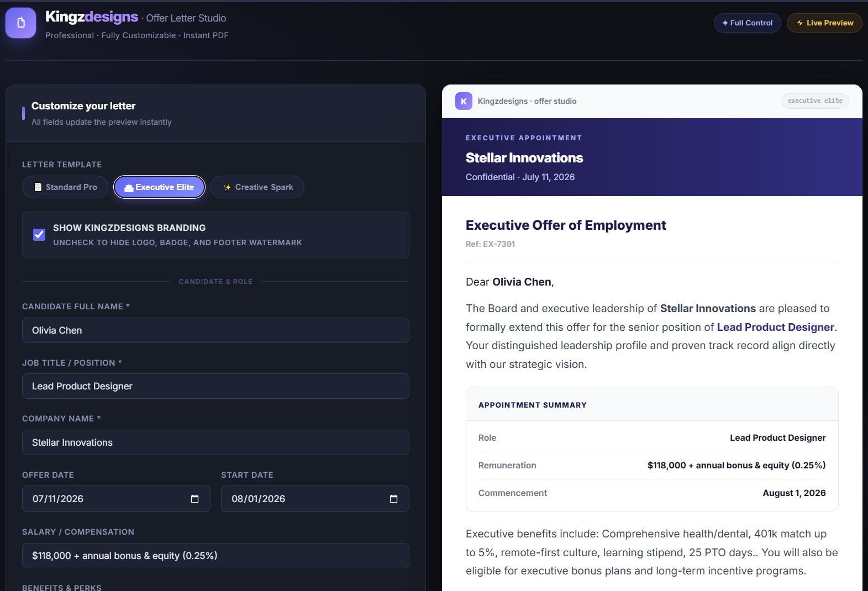Screen dimensions: 868x591
Task: Select the Creative Spark template
Action: (x=257, y=187)
